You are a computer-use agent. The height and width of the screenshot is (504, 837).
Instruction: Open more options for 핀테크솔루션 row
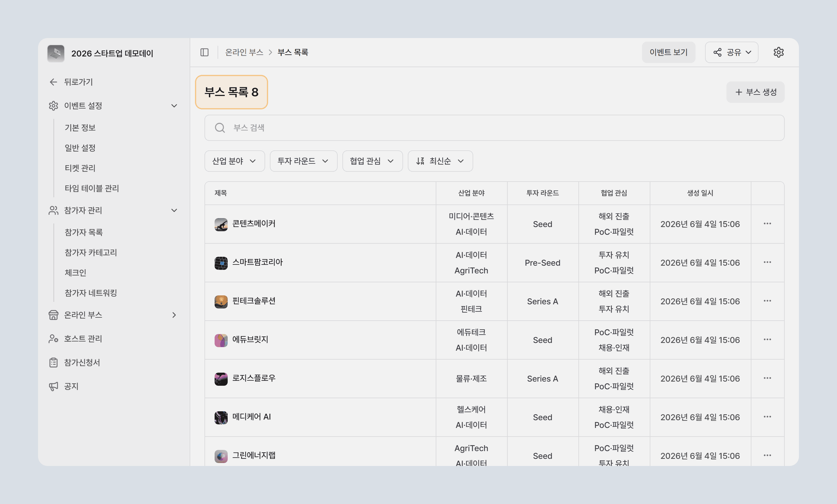tap(767, 301)
